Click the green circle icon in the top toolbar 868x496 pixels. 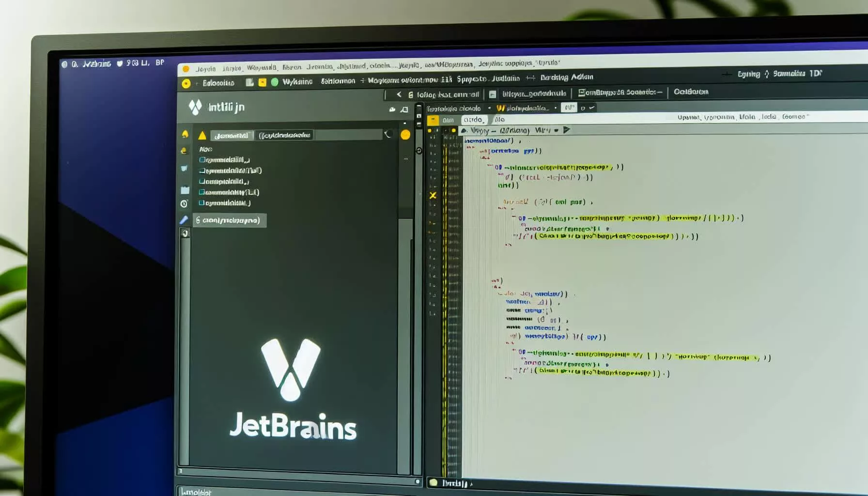click(x=275, y=82)
